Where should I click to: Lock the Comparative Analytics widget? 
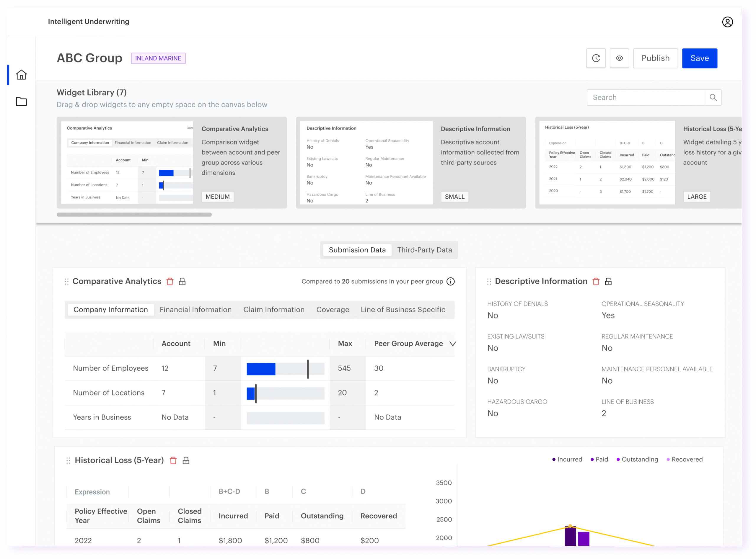coord(182,281)
